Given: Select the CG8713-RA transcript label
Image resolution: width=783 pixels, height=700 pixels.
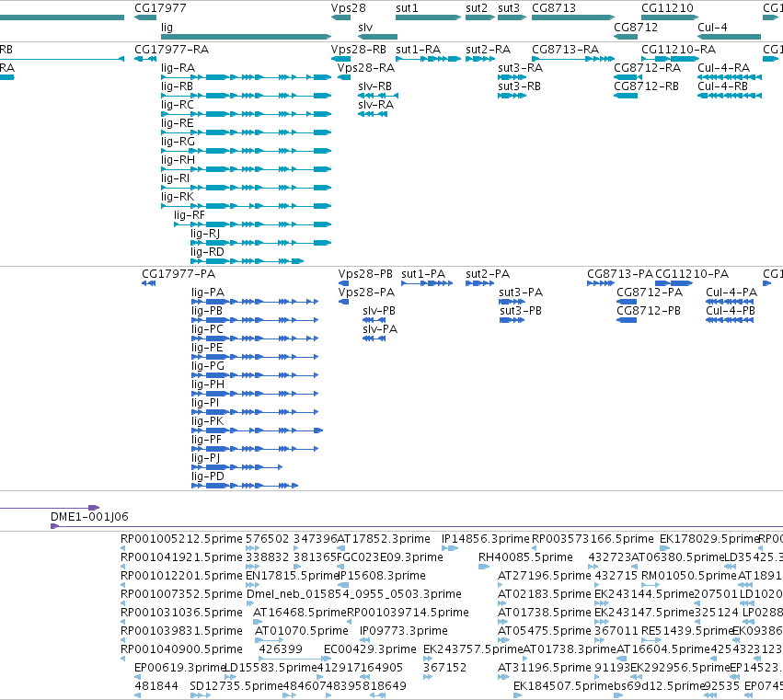Looking at the screenshot, I should point(565,50).
